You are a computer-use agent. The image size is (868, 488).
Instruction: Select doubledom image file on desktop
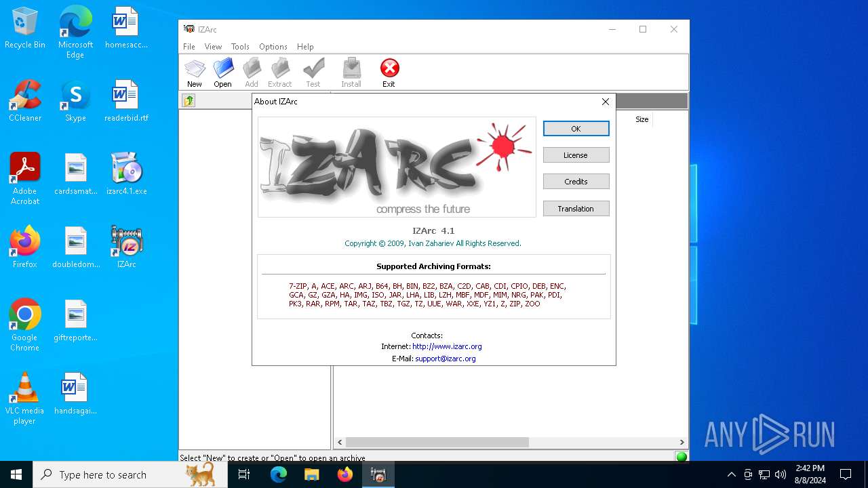point(75,248)
